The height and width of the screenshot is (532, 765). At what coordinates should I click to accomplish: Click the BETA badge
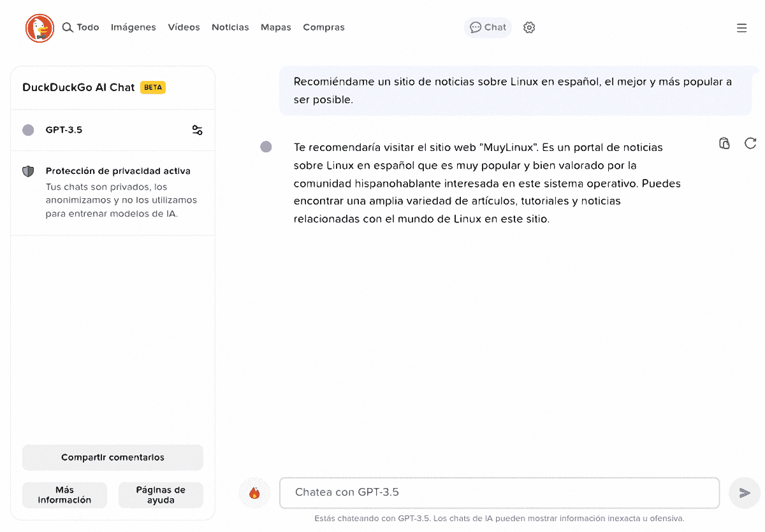[x=153, y=87]
